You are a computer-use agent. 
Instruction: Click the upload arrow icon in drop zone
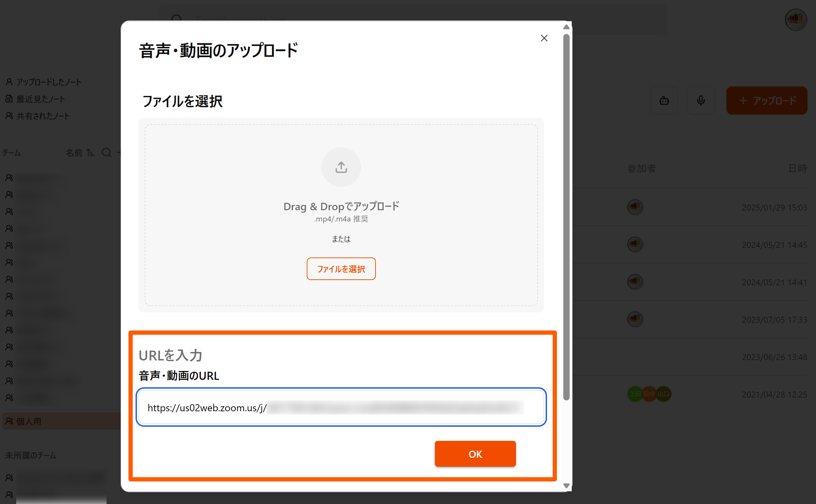341,167
